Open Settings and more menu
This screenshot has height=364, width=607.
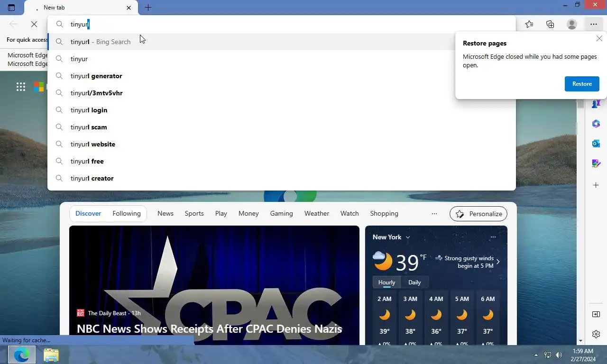pyautogui.click(x=594, y=24)
